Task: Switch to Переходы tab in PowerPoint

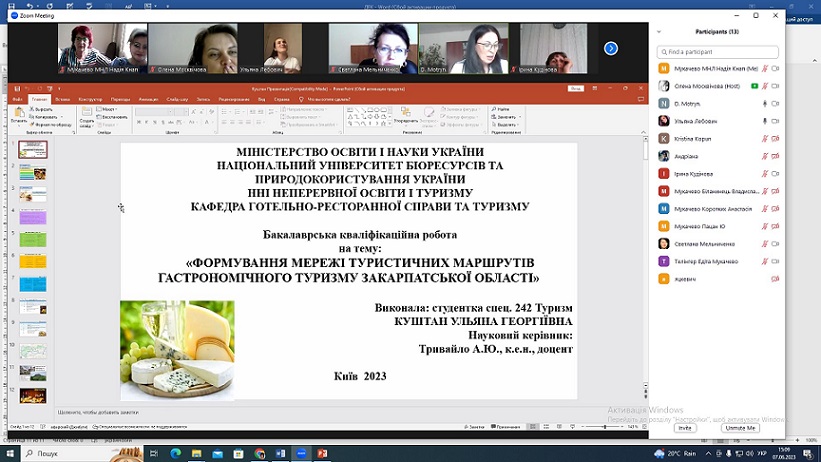Action: pos(120,99)
